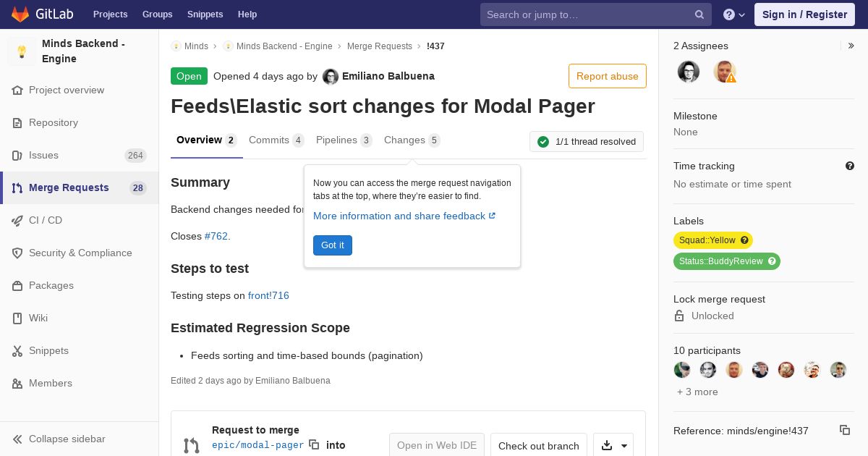Switch to Overview tab

click(x=207, y=140)
